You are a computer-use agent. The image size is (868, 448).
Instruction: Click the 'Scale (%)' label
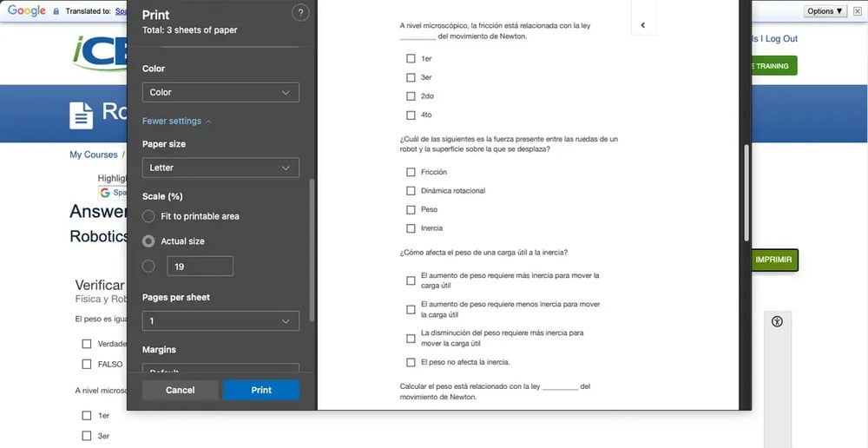pyautogui.click(x=162, y=196)
